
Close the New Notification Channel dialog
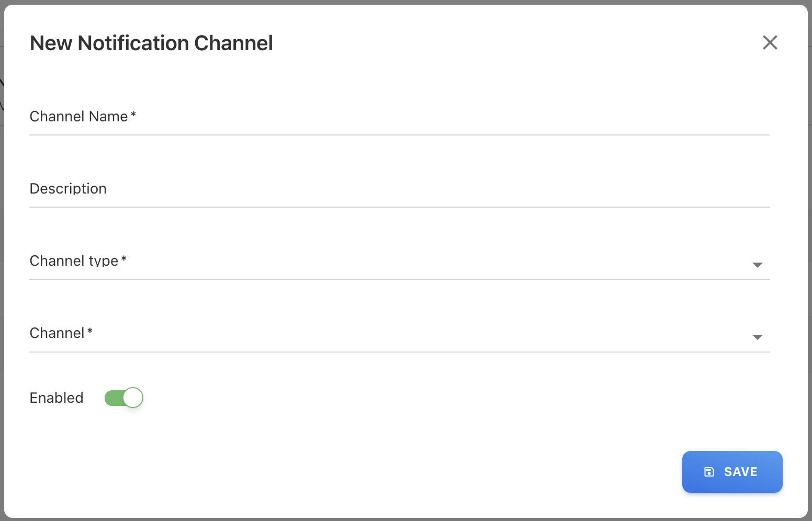point(770,42)
